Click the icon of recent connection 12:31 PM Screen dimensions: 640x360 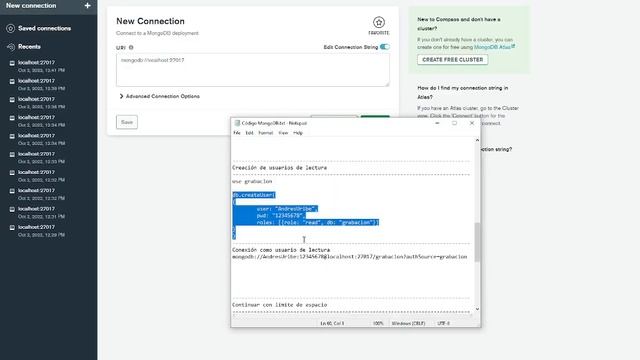coord(12,209)
